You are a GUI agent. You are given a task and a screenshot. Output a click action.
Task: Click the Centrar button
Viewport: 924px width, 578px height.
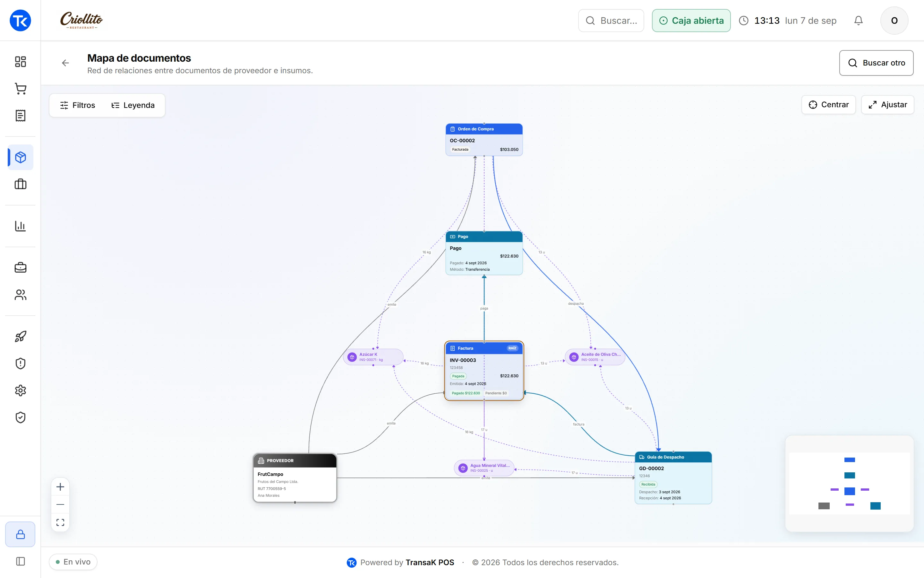828,105
